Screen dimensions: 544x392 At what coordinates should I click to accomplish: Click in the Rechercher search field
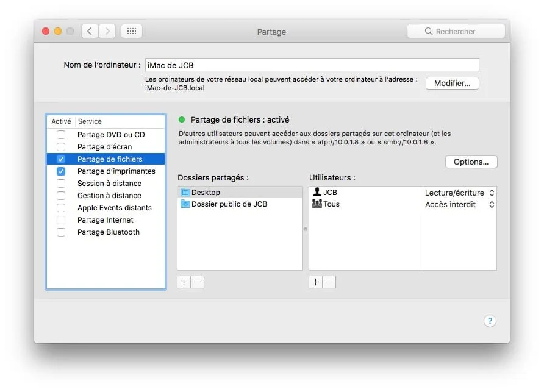tap(456, 31)
